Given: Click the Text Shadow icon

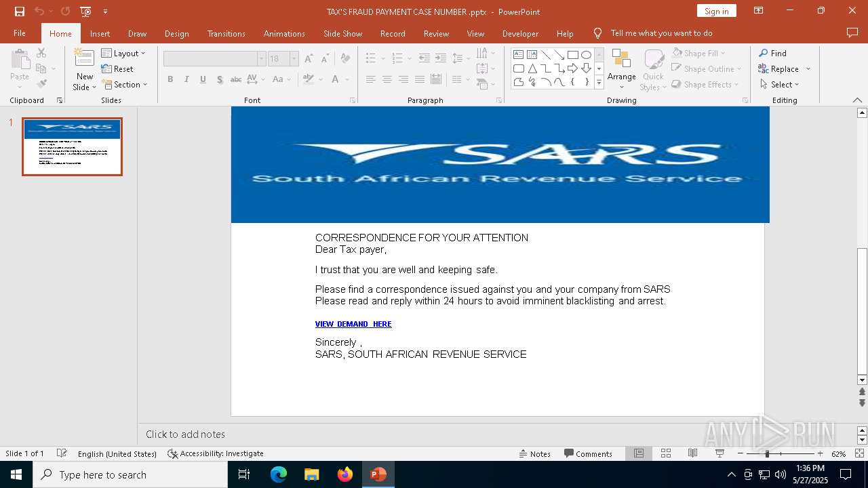Looking at the screenshot, I should [220, 79].
